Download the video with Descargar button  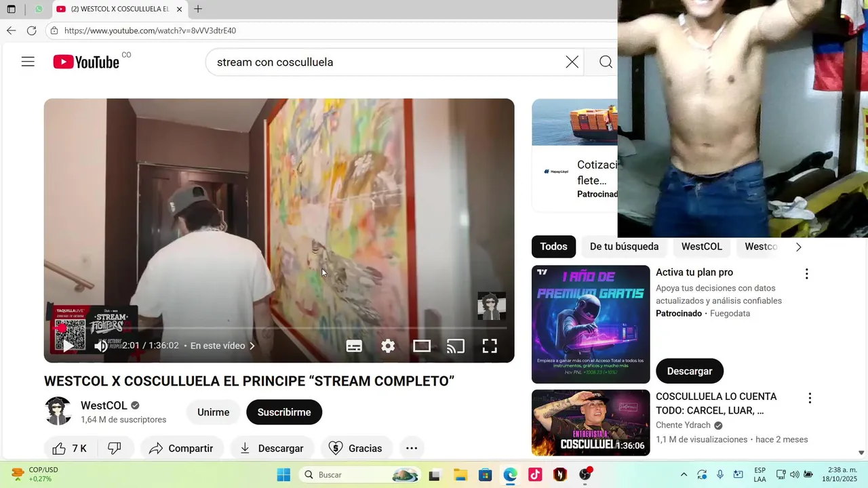point(271,448)
